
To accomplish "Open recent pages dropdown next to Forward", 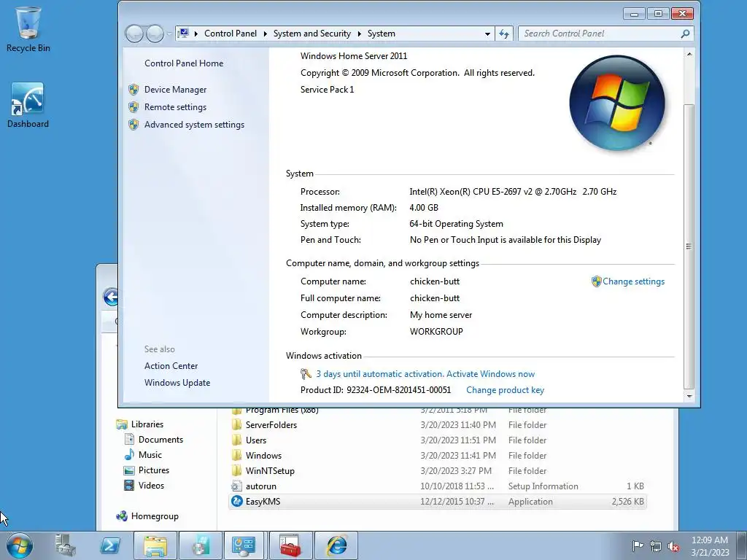I will point(169,34).
